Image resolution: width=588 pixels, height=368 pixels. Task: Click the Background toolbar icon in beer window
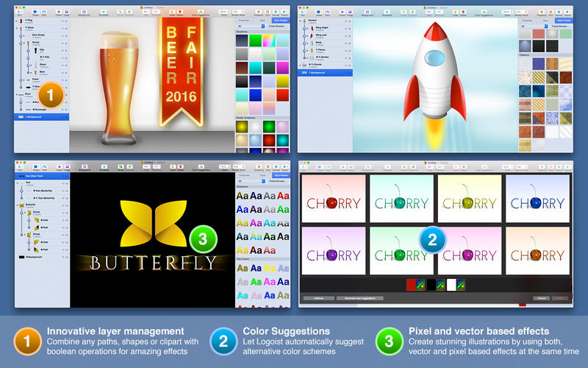coord(85,11)
